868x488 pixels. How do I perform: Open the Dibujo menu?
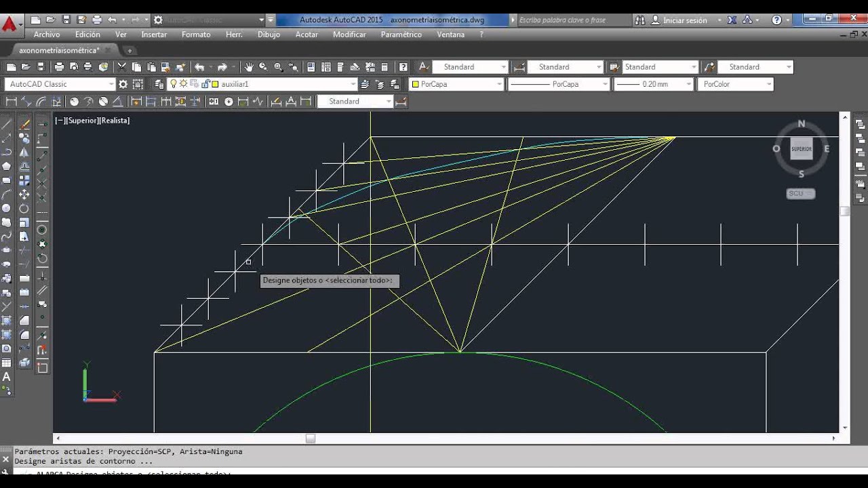pyautogui.click(x=269, y=35)
